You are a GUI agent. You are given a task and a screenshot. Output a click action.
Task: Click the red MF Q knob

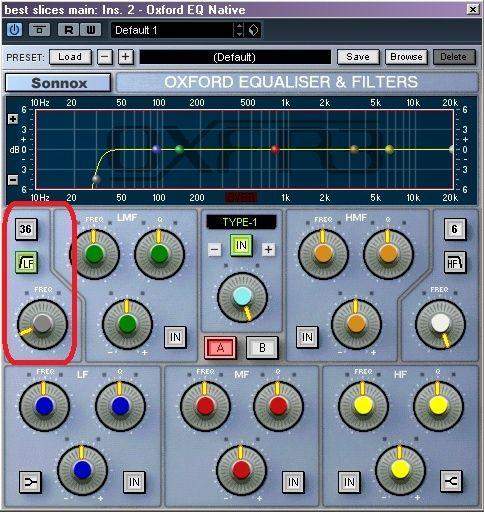point(278,406)
